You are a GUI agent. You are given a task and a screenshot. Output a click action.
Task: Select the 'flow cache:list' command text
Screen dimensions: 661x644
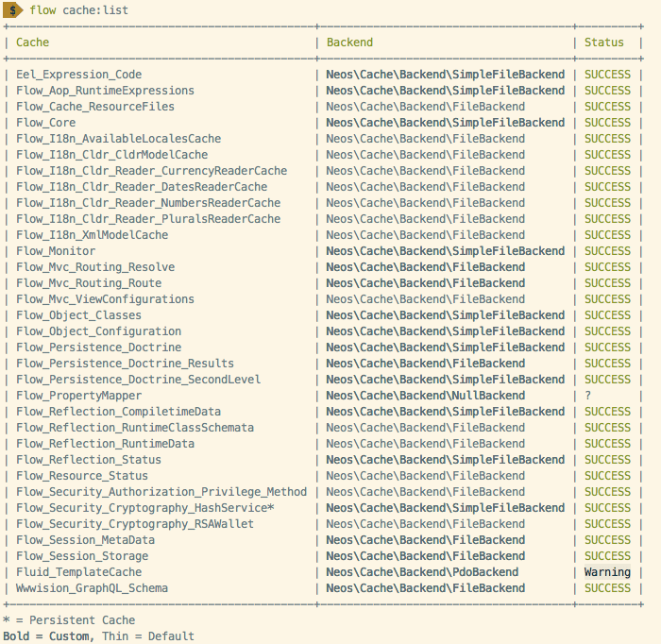[78, 10]
